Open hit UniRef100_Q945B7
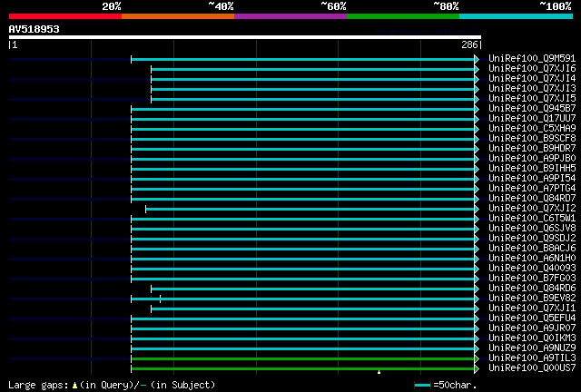The width and height of the screenshot is (581, 392). point(532,109)
